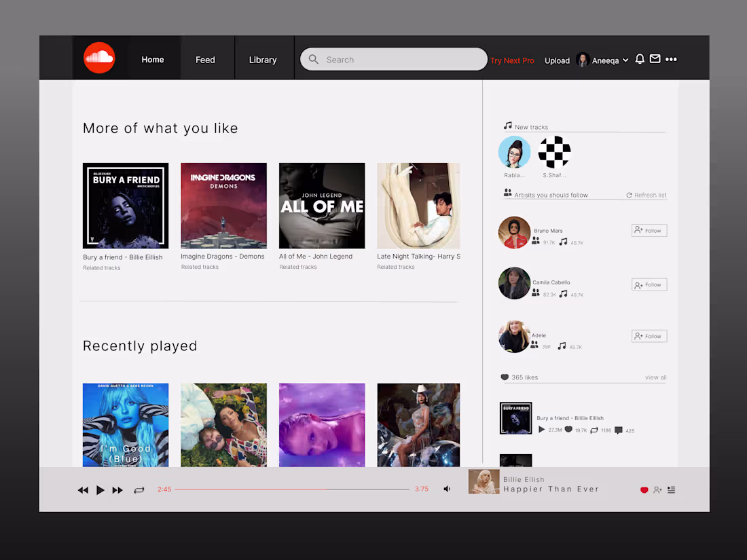Open the messages envelope icon
747x560 pixels.
[x=655, y=58]
